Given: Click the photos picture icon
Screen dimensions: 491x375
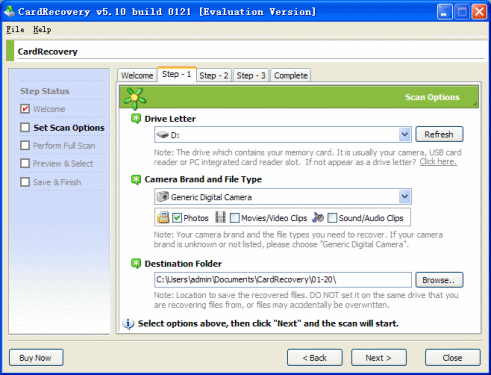Looking at the screenshot, I should 163,217.
